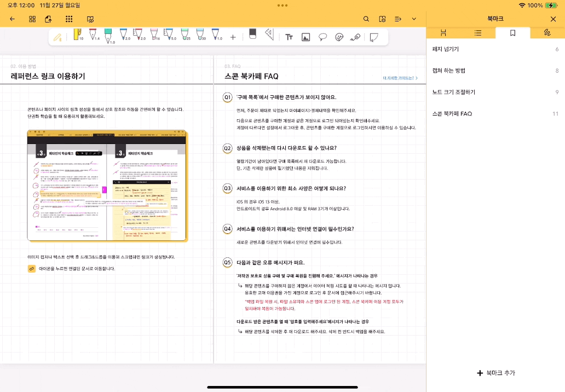Tap the Q4 question heading
Image resolution: width=565 pixels, height=392 pixels.
pos(295,229)
